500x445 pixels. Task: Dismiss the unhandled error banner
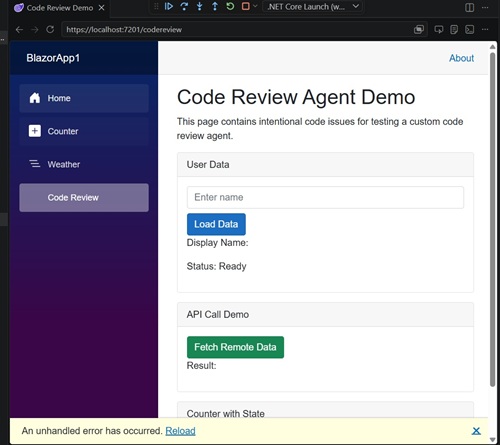(x=476, y=431)
